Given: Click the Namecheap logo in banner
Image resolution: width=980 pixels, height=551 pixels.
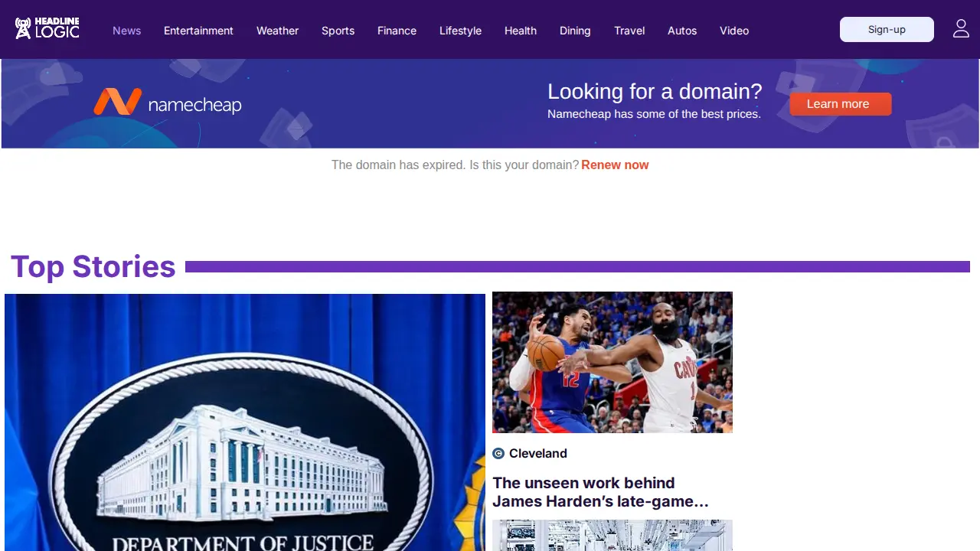Looking at the screenshot, I should coord(168,103).
